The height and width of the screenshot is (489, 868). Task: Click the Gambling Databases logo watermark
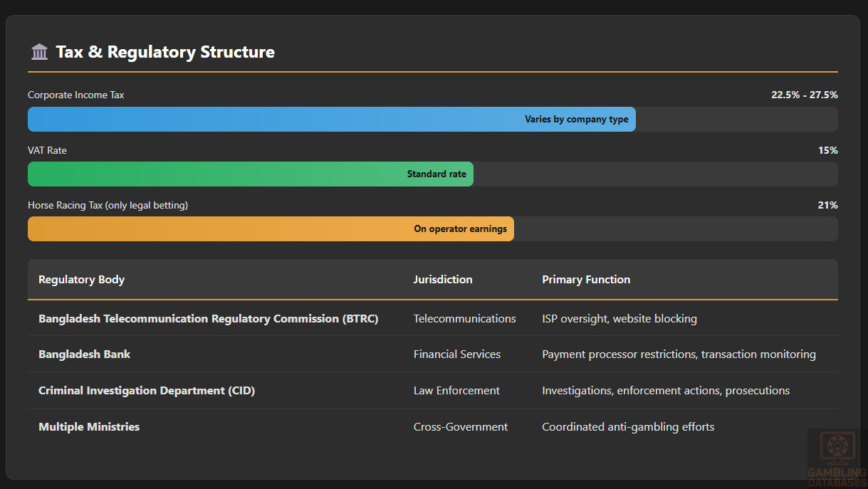click(x=837, y=458)
